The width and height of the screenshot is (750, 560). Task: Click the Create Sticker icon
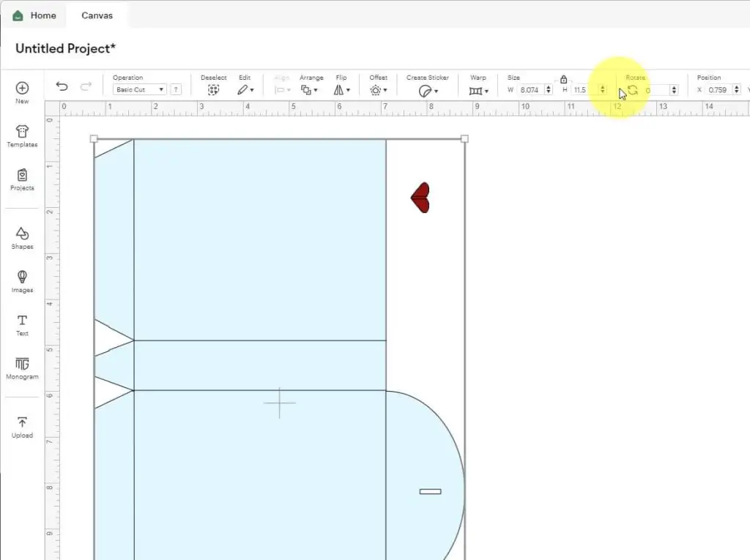click(x=425, y=91)
